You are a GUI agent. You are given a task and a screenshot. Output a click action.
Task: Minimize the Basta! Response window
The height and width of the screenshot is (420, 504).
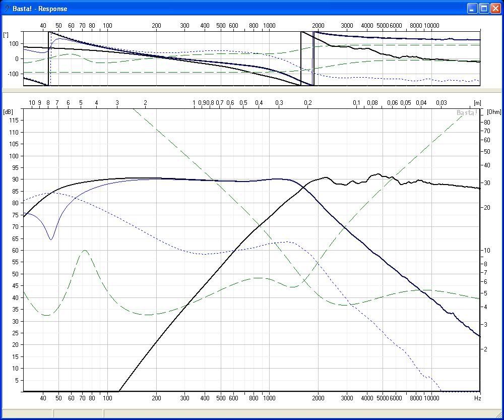[x=472, y=8]
